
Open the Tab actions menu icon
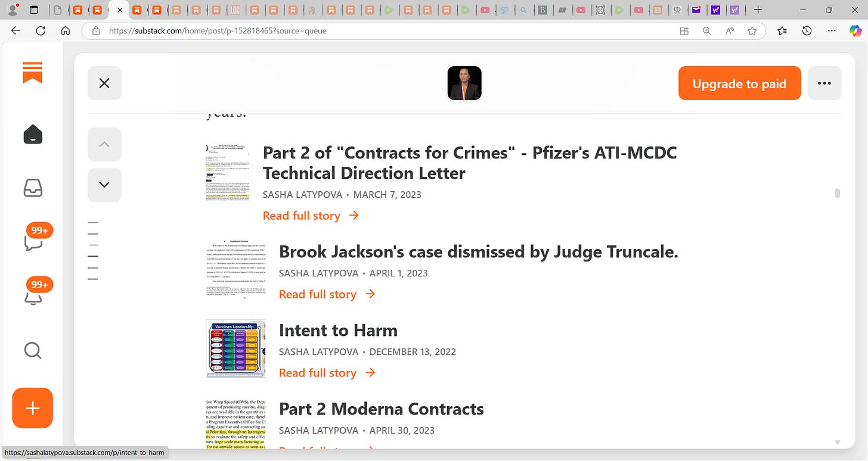click(x=34, y=10)
